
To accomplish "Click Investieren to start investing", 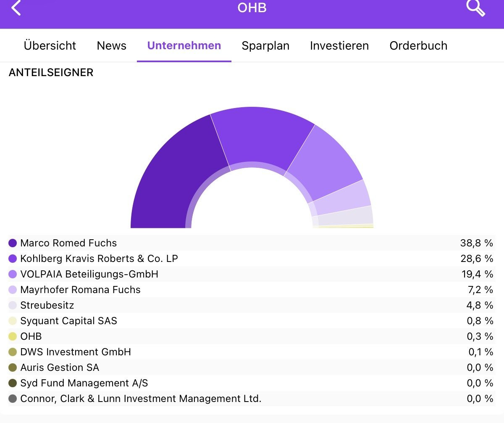I will click(339, 45).
